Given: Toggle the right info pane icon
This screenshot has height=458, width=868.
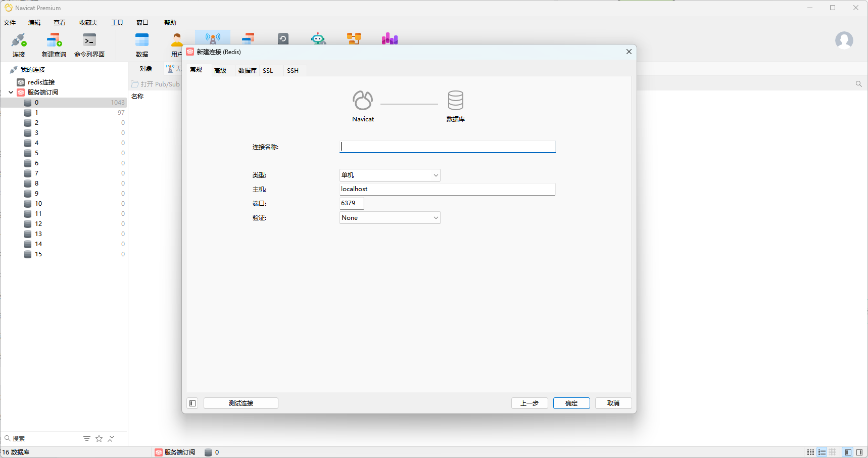Looking at the screenshot, I should (x=859, y=452).
